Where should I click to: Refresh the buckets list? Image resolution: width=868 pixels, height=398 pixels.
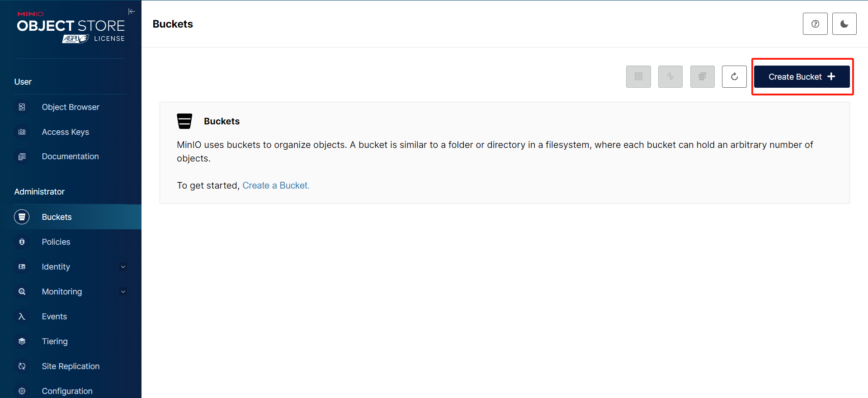(734, 76)
